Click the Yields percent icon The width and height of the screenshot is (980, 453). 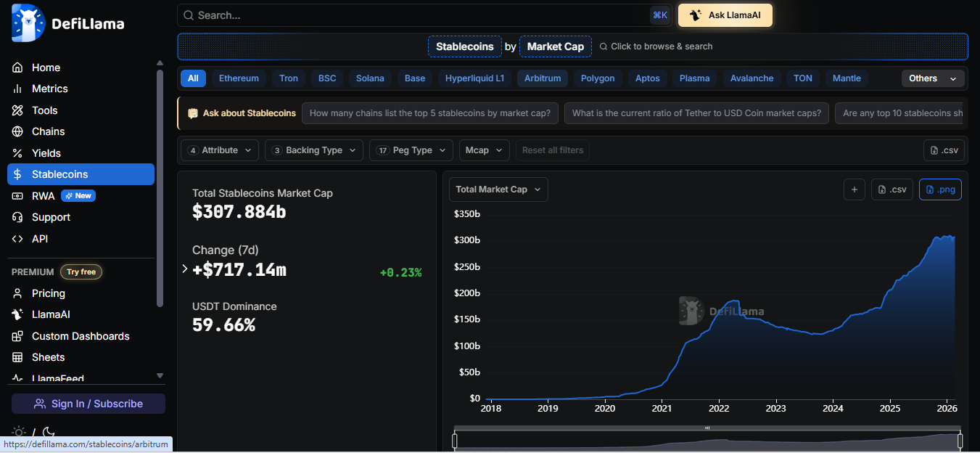18,153
